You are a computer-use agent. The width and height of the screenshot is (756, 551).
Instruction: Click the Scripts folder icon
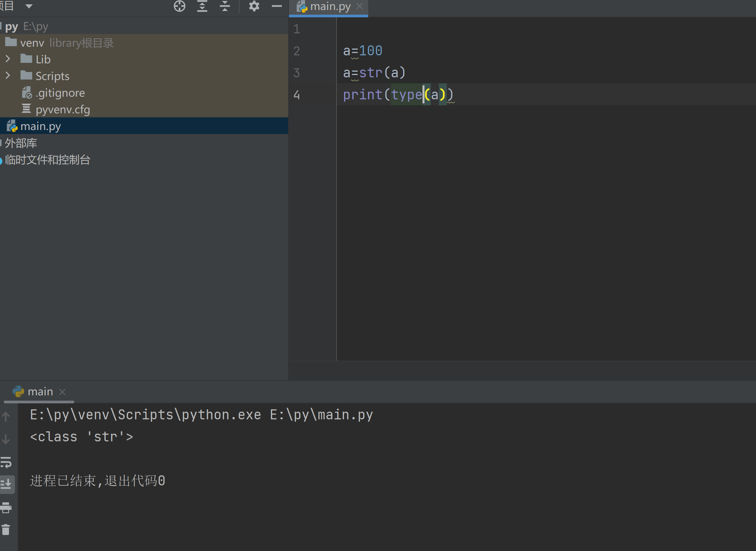click(26, 75)
